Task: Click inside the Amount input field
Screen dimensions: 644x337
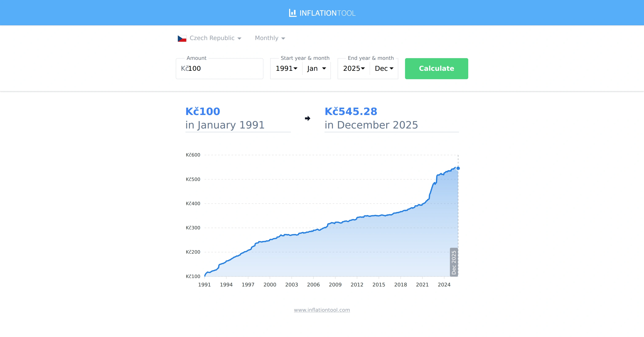Action: pos(219,68)
